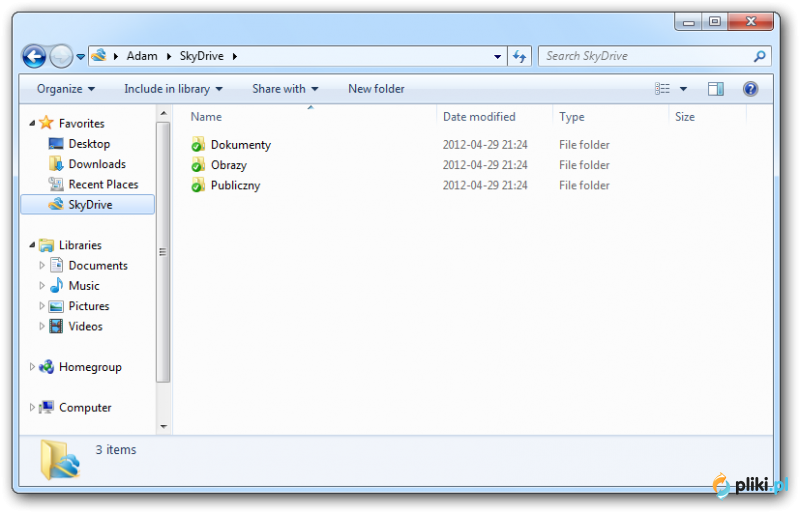Select Favorites in navigation pane
Viewport: 800px width, 513px height.
coord(81,124)
